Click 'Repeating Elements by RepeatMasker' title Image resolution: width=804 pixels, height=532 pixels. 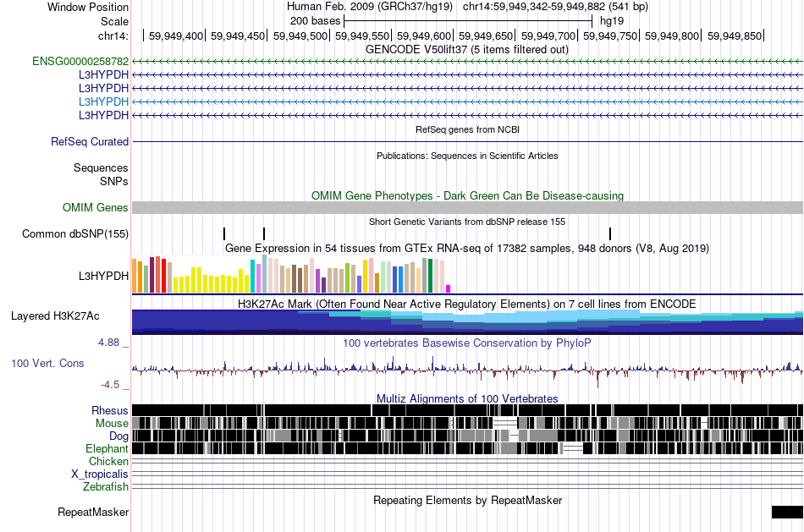467,500
